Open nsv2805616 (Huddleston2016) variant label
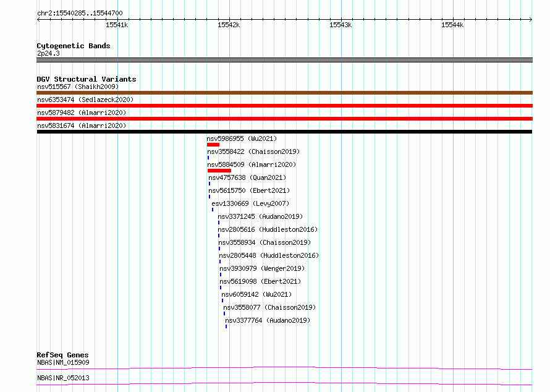Image resolution: width=550 pixels, height=392 pixels. [x=268, y=229]
